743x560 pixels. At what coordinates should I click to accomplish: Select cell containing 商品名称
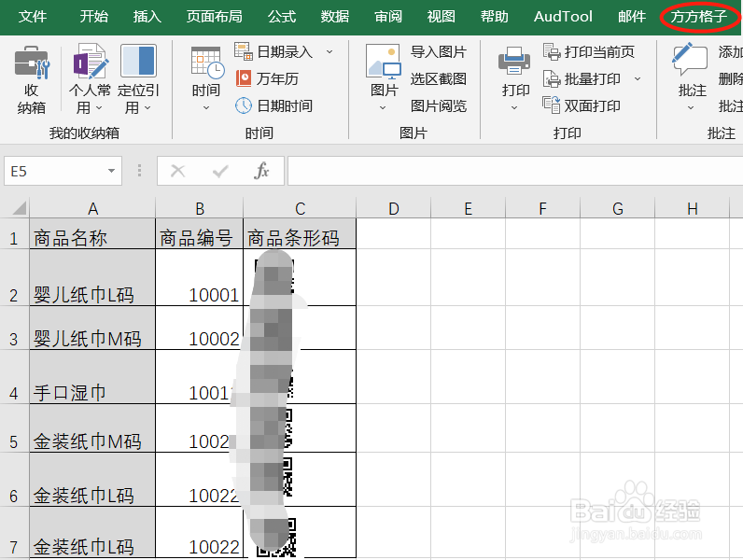92,233
